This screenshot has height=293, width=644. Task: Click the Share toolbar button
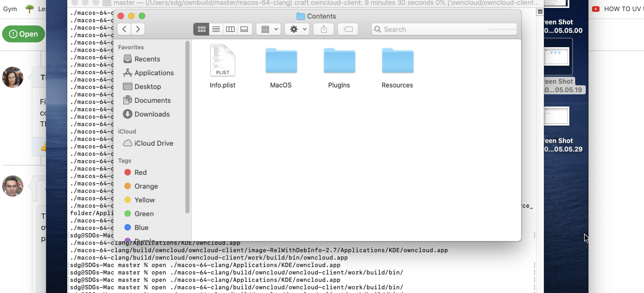click(x=324, y=29)
